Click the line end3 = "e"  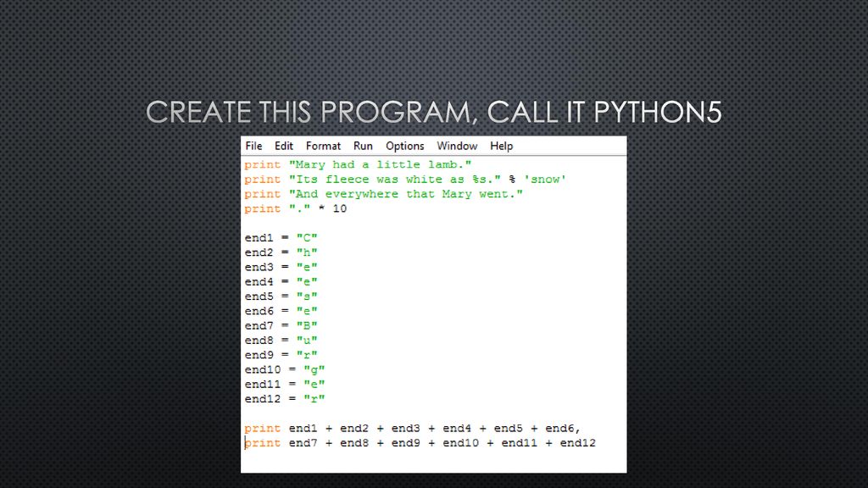pyautogui.click(x=281, y=267)
